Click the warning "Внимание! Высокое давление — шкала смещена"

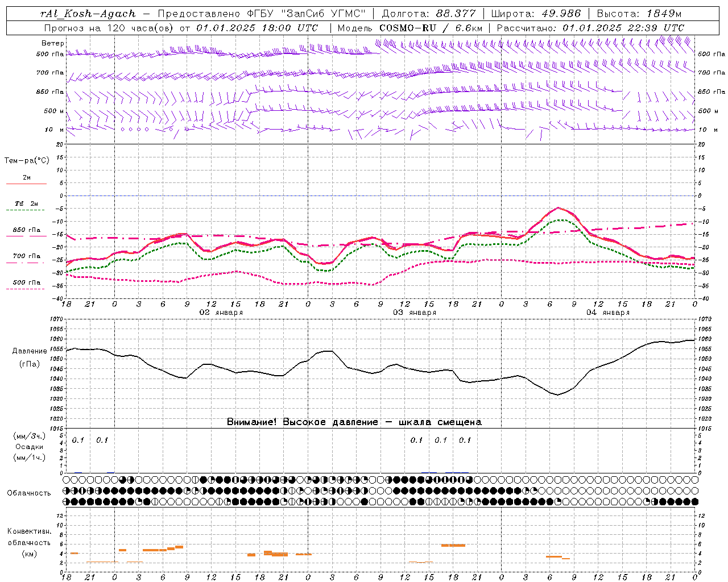point(354,422)
